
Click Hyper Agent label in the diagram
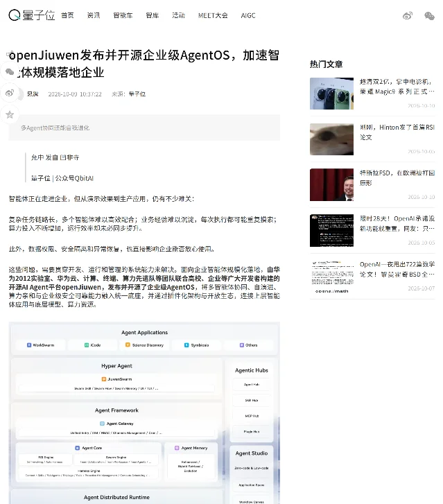pos(116,366)
